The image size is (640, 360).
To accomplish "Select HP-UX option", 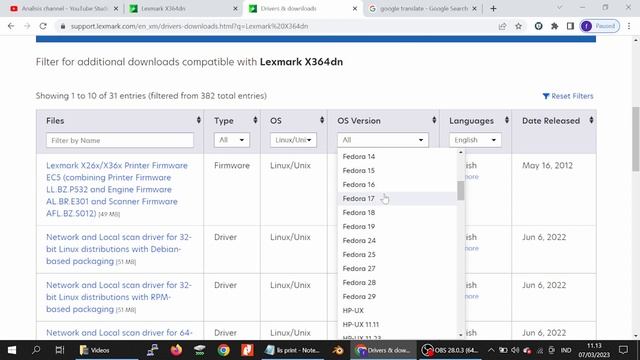I will click(x=397, y=311).
